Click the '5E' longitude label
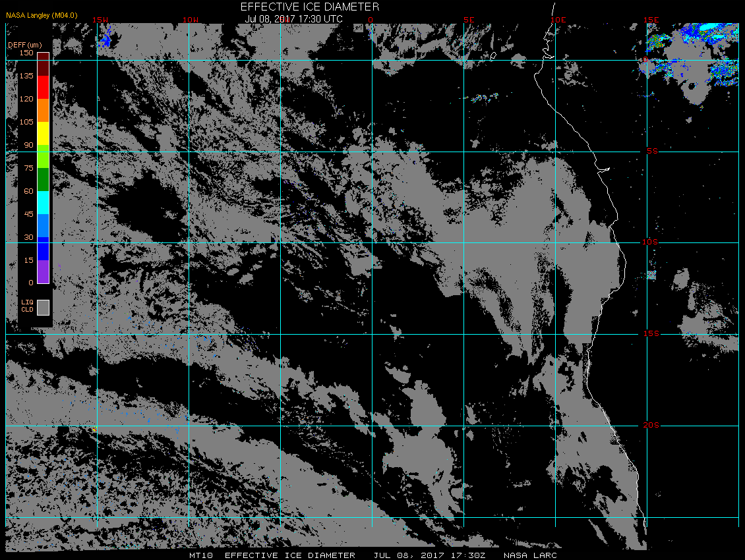Viewport: 745px width, 560px height. click(x=469, y=20)
